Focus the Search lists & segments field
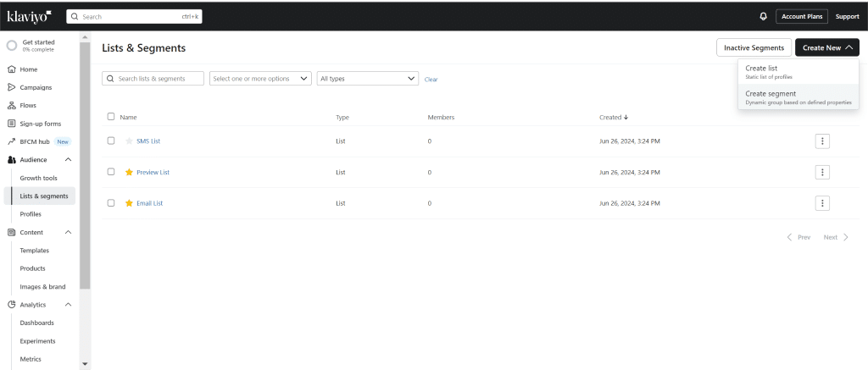Viewport: 868px width, 370px height. (159, 79)
